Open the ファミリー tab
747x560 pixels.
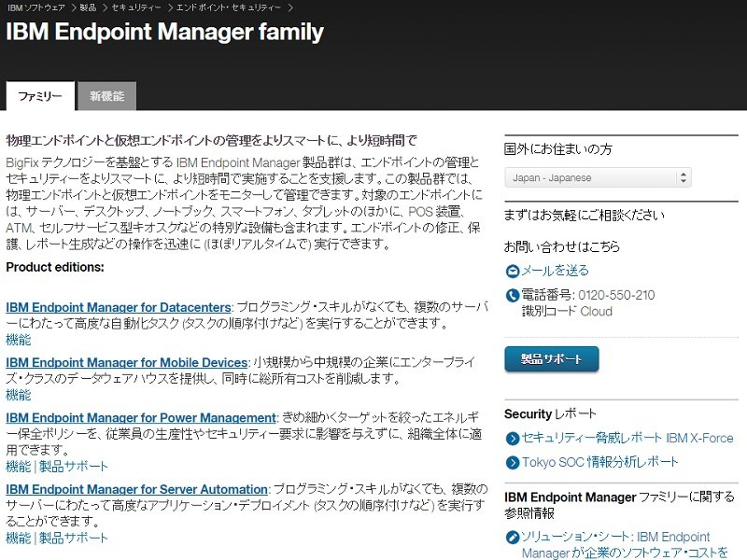pyautogui.click(x=40, y=96)
